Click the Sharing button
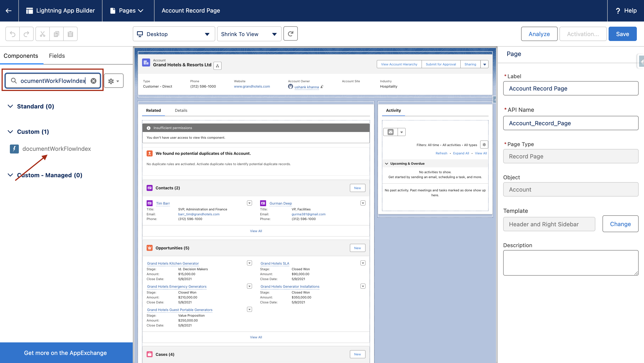The image size is (644, 363). 470,64
